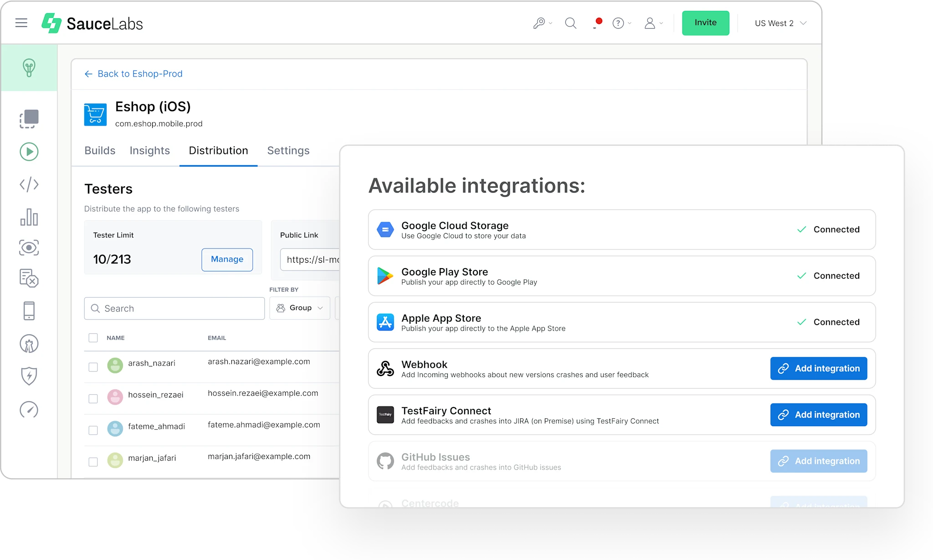The image size is (933, 560).
Task: Click marjan_jafari avatar thumbnail
Action: 115,460
